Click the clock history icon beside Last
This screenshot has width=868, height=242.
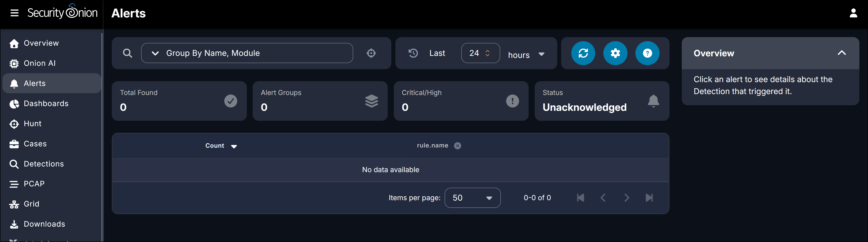point(413,53)
